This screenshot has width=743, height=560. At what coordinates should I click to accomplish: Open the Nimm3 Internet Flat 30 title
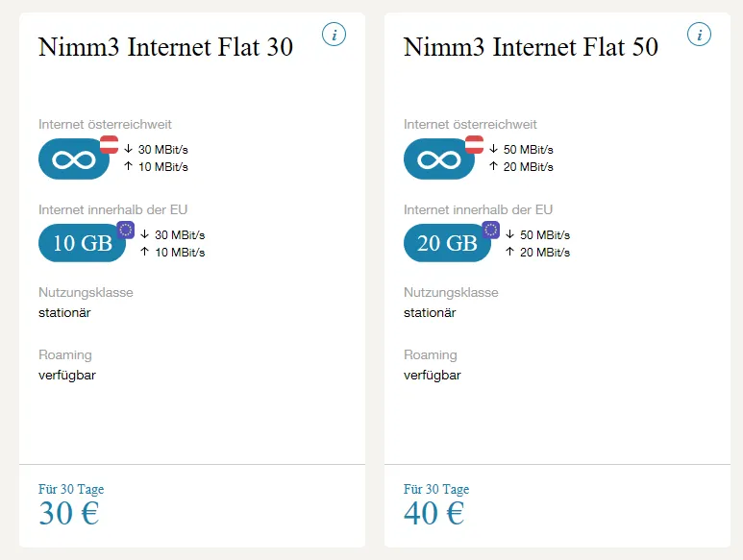click(165, 47)
